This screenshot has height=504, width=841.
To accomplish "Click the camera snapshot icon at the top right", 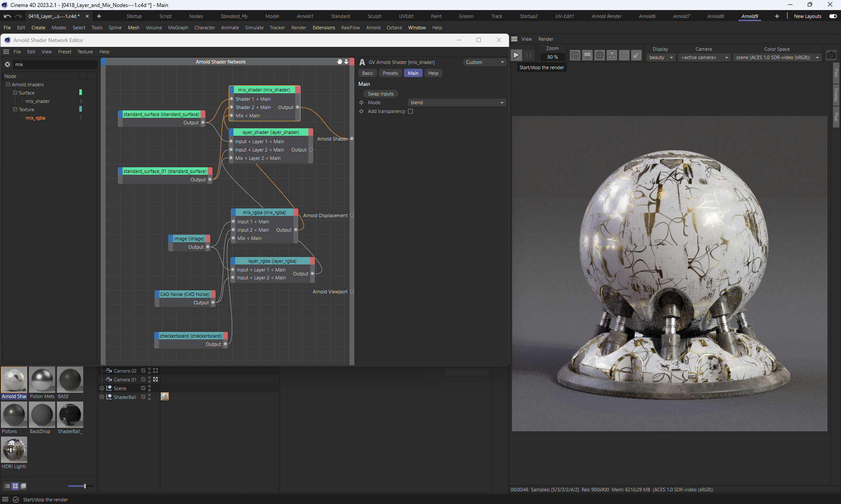I will coord(831,55).
